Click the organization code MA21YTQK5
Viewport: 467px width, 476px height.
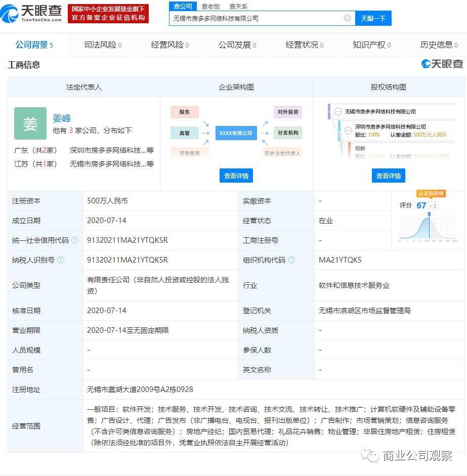[x=340, y=260]
